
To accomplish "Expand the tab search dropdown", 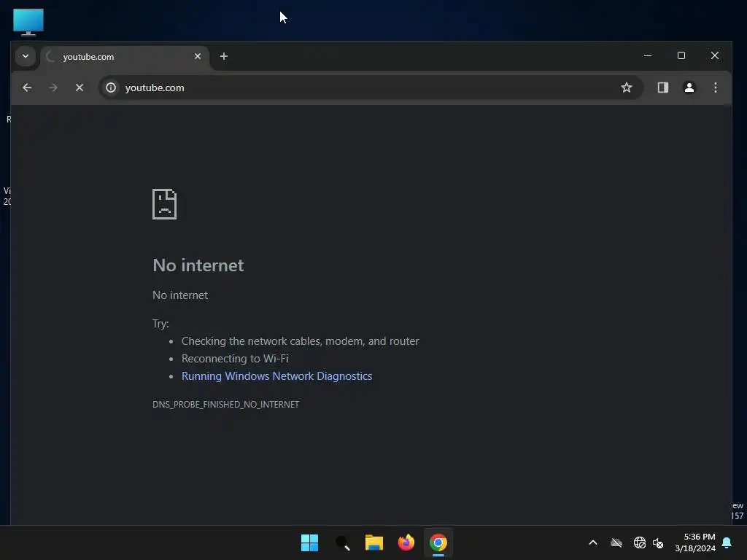I will click(26, 56).
